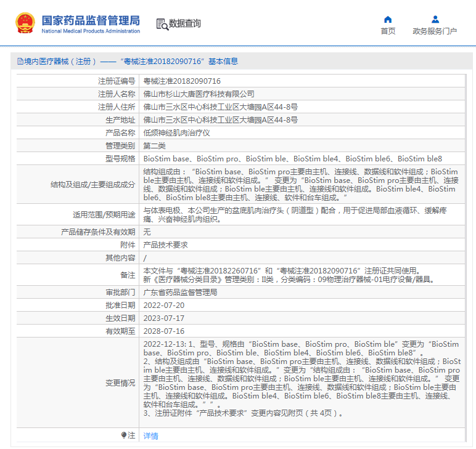This screenshot has height=449, width=476.
Task: Click the 审批部门 label cell
Action: coord(120,293)
